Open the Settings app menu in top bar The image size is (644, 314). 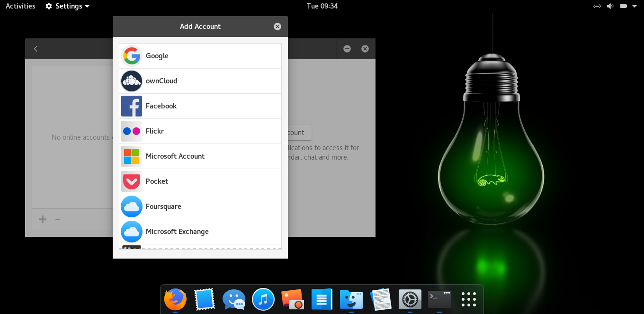[68, 6]
